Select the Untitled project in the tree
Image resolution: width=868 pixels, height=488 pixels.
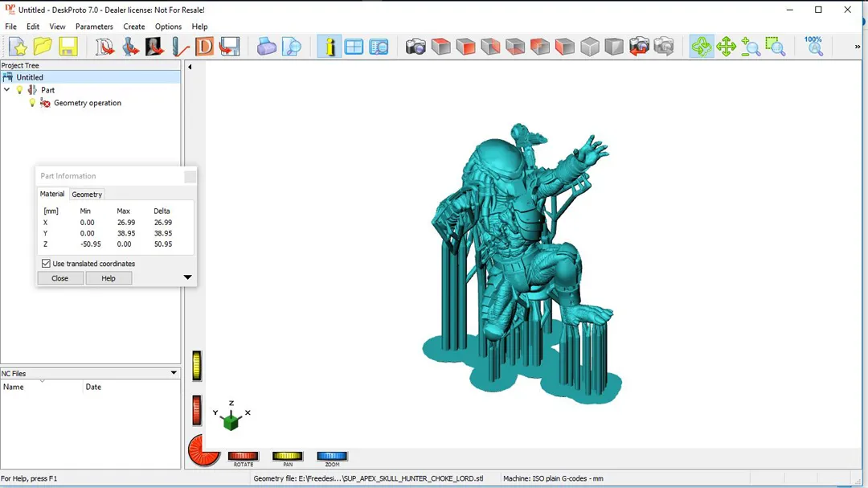point(30,77)
